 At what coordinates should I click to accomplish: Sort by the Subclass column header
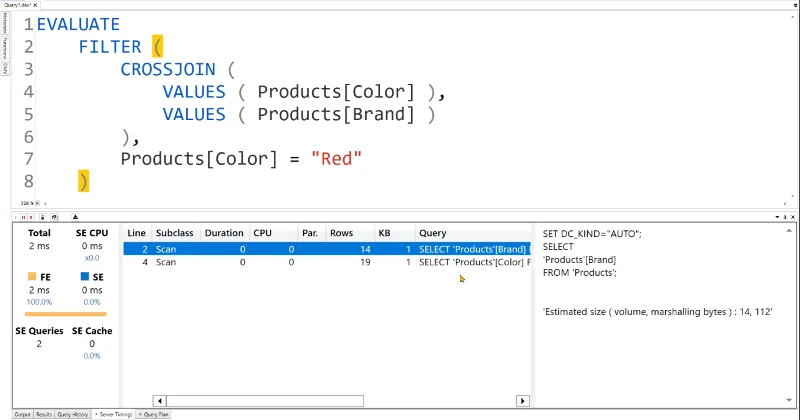click(174, 233)
